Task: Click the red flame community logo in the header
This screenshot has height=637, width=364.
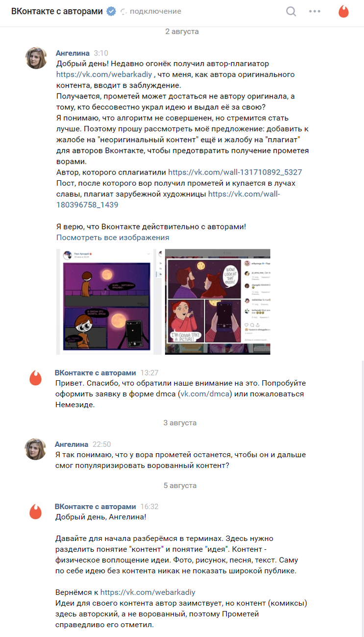Action: click(343, 11)
